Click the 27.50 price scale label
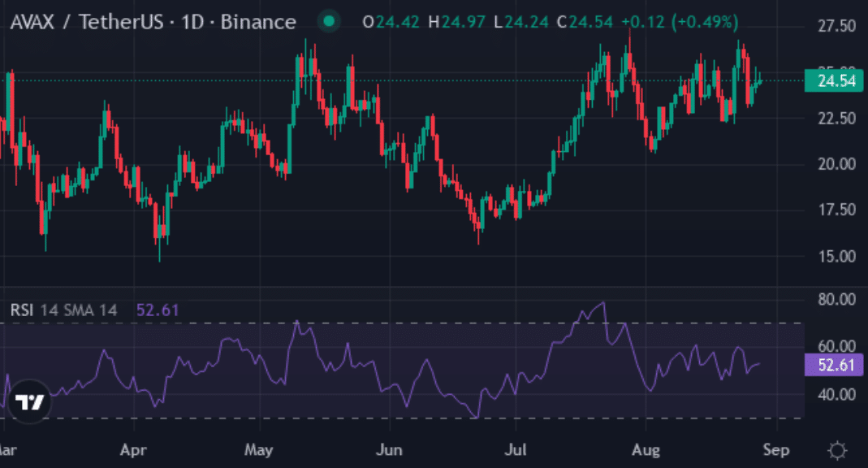This screenshot has height=468, width=868. 836,26
